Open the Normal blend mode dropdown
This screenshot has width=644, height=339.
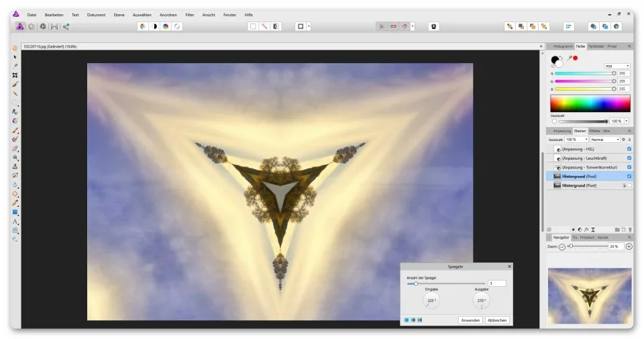(x=605, y=140)
